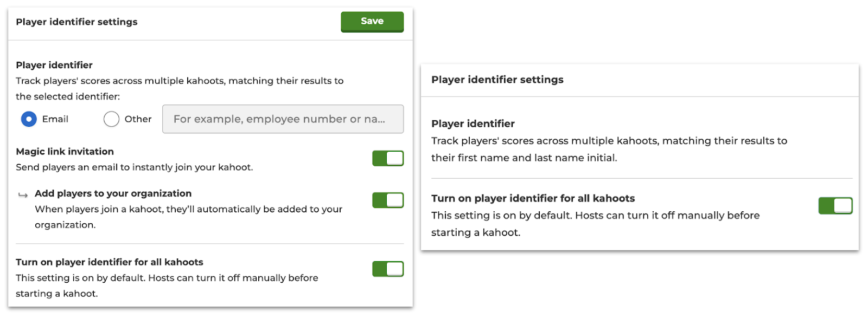Click left panel's Player identifier settings title
Screen dimensions: 868x318
coord(76,22)
